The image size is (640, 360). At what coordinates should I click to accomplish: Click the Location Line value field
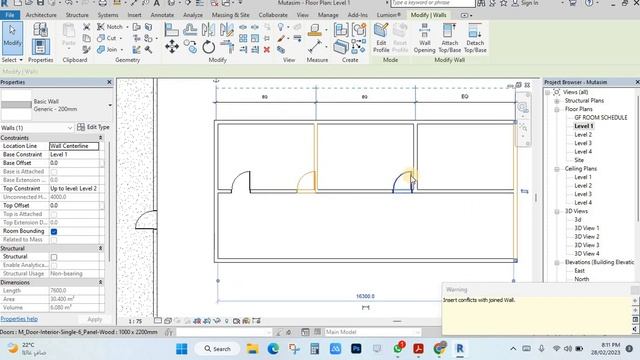coord(74,146)
